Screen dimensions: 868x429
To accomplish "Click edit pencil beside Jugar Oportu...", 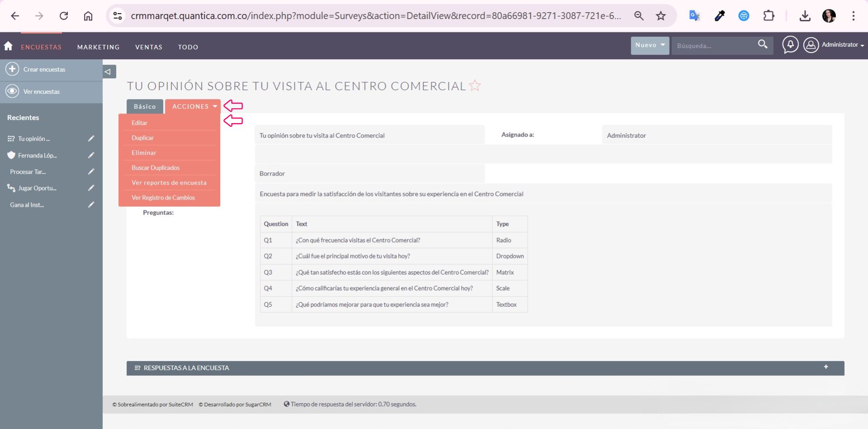I will pyautogui.click(x=91, y=188).
